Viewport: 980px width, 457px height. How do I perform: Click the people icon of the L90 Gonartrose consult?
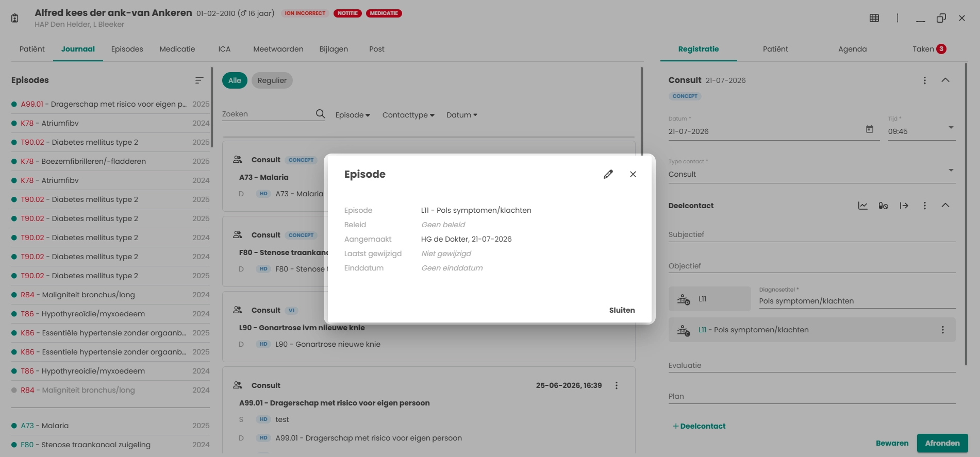238,310
